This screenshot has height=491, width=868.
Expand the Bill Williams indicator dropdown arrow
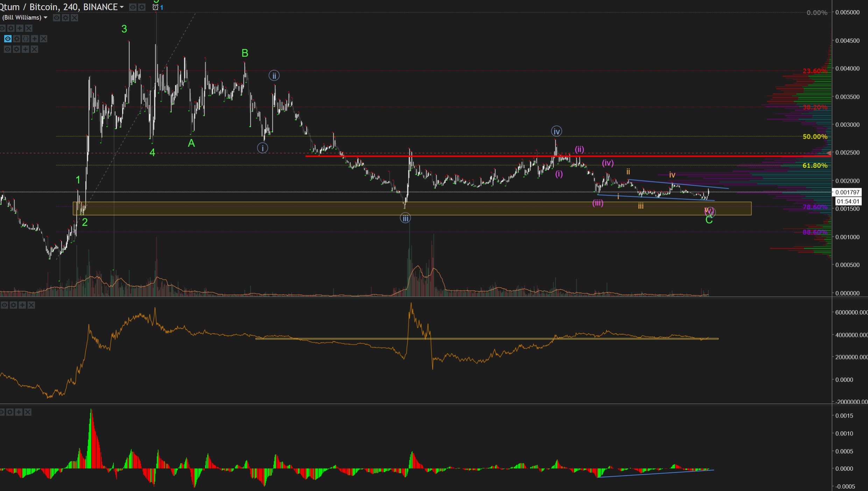pos(45,17)
